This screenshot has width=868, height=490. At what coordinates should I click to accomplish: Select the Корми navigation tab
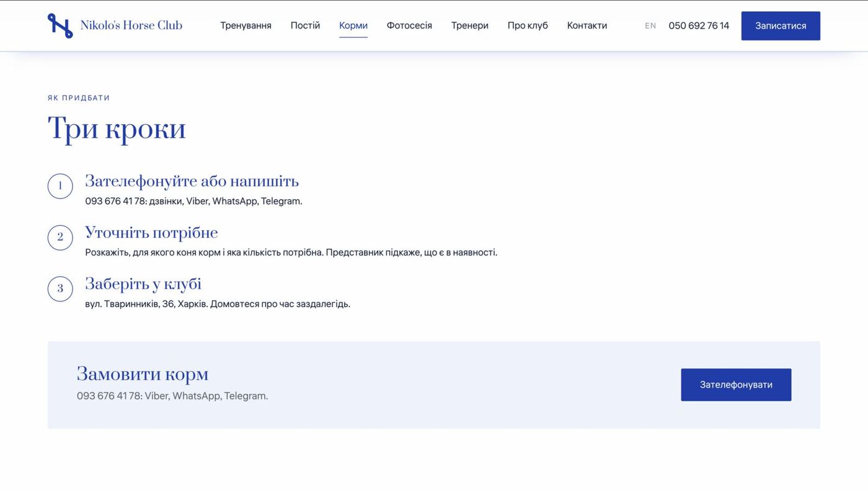(x=353, y=25)
